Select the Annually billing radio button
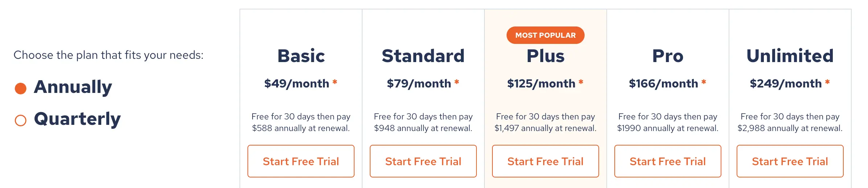 pos(21,88)
